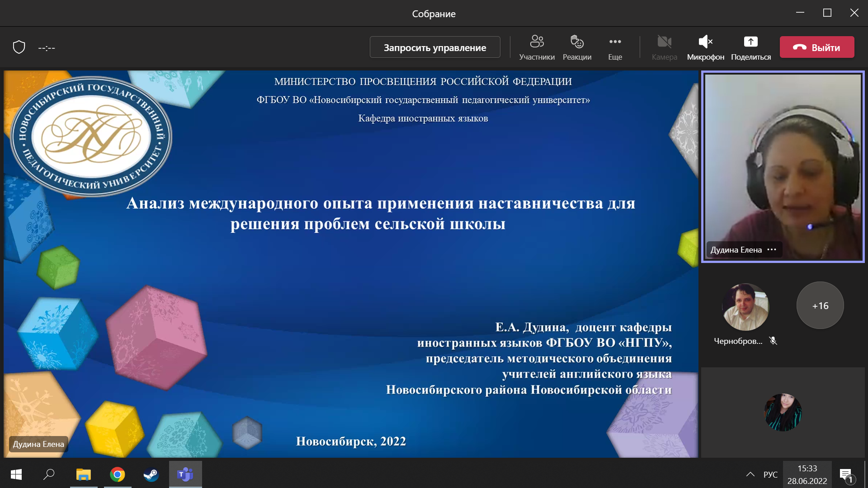The height and width of the screenshot is (488, 868).
Task: Open the More (Еще) options menu
Action: [x=615, y=47]
